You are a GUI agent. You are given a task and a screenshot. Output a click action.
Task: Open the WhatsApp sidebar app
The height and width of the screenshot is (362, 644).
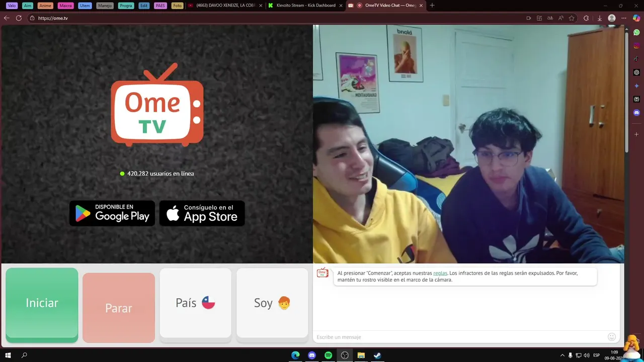pyautogui.click(x=636, y=32)
